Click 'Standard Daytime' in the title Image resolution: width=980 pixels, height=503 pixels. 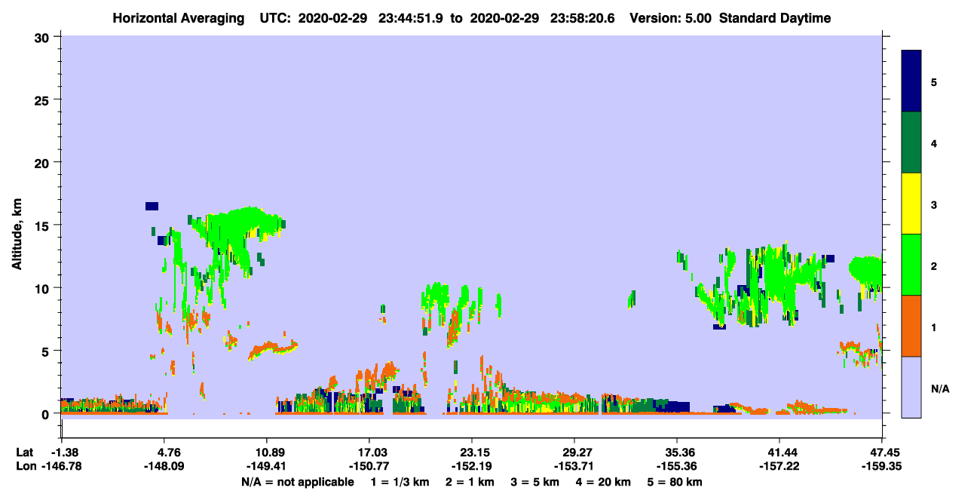(775, 18)
